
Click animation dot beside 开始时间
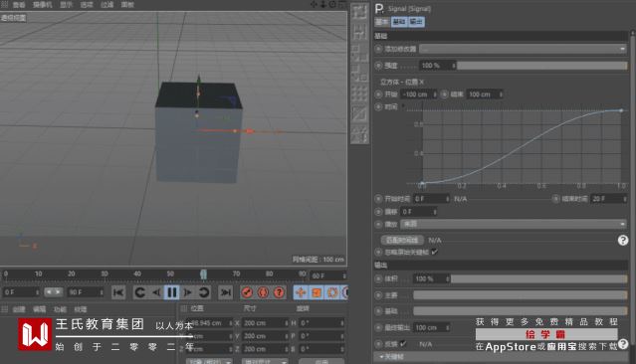click(378, 199)
